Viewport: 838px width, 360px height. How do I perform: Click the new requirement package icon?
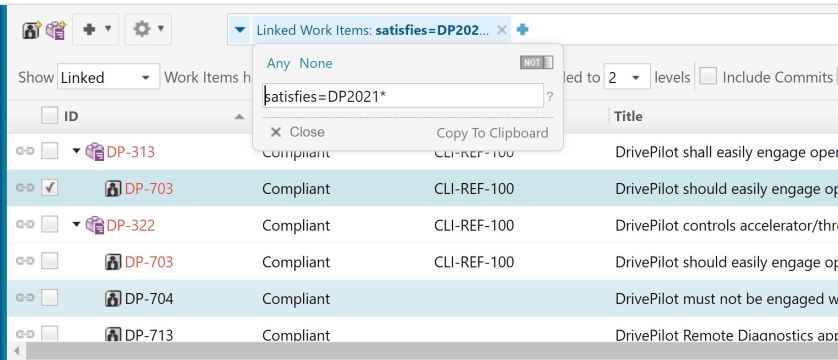click(56, 30)
